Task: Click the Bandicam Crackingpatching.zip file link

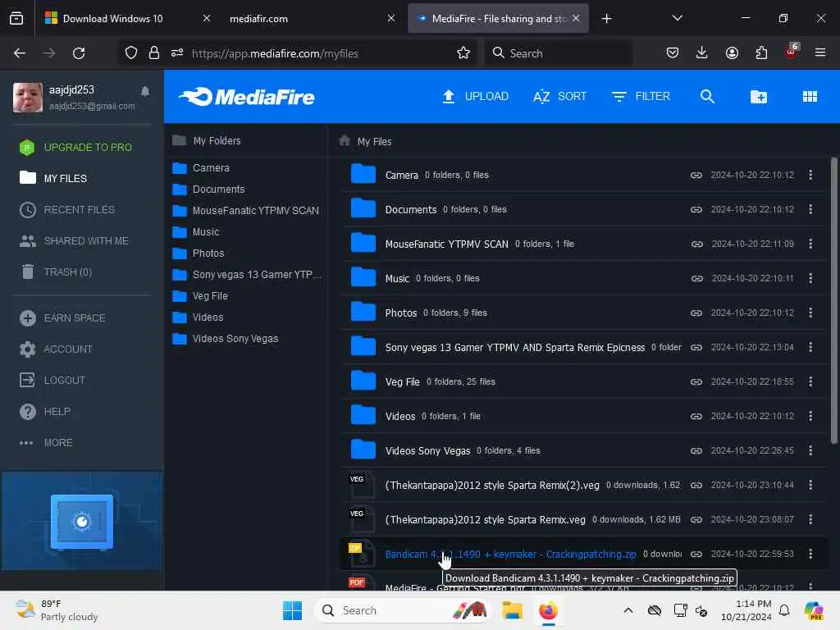Action: [x=510, y=554]
